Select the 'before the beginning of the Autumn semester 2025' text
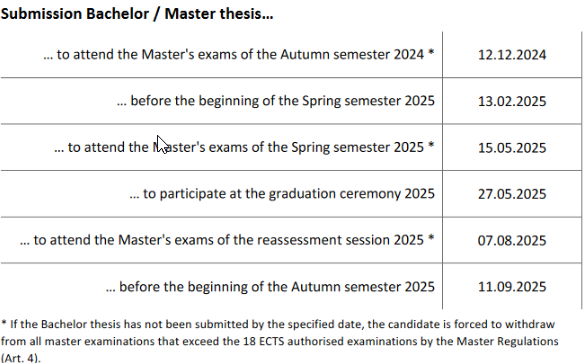 coord(270,287)
